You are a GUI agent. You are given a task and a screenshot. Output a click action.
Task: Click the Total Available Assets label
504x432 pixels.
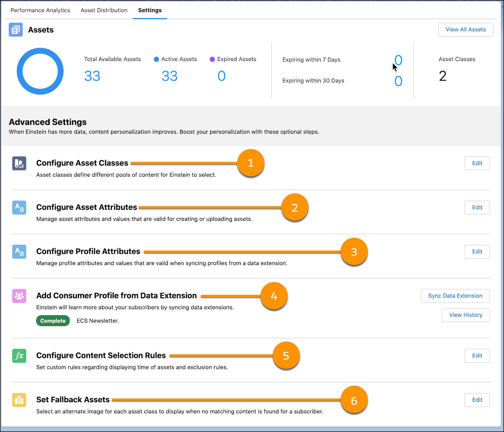pos(112,59)
